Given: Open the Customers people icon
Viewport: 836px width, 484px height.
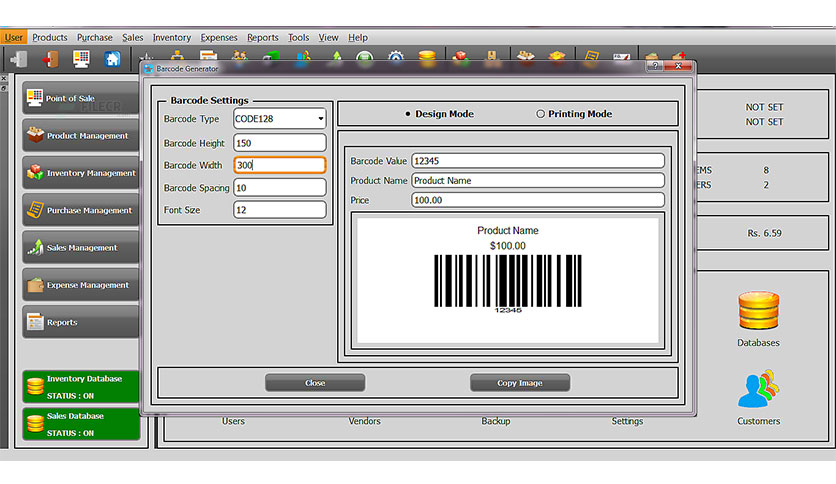Looking at the screenshot, I should point(758,389).
